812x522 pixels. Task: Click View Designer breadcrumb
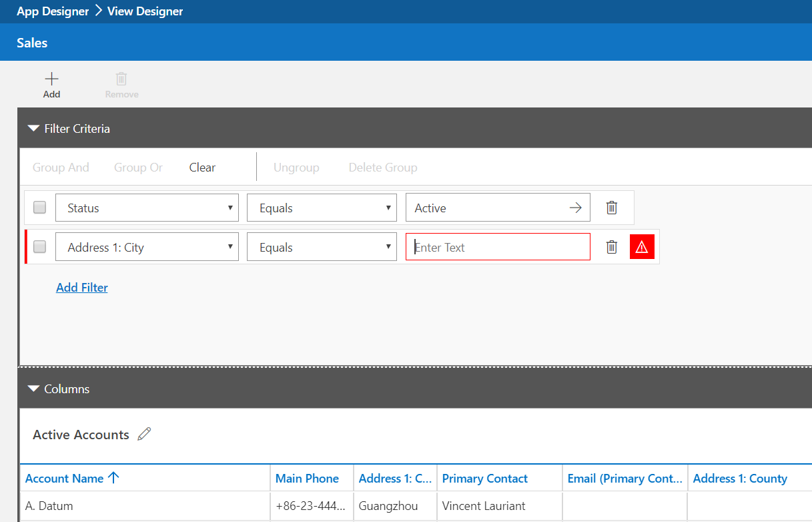coord(145,11)
